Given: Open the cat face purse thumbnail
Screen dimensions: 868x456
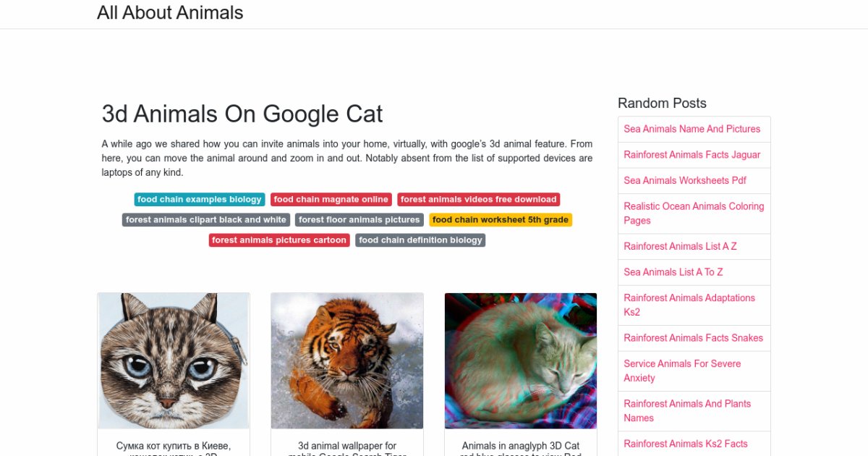Looking at the screenshot, I should (174, 360).
